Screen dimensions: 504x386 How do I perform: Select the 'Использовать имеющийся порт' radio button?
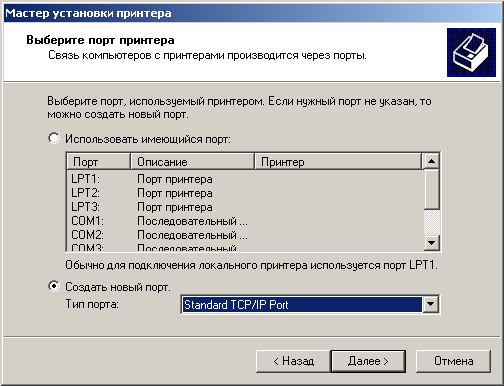click(x=54, y=138)
